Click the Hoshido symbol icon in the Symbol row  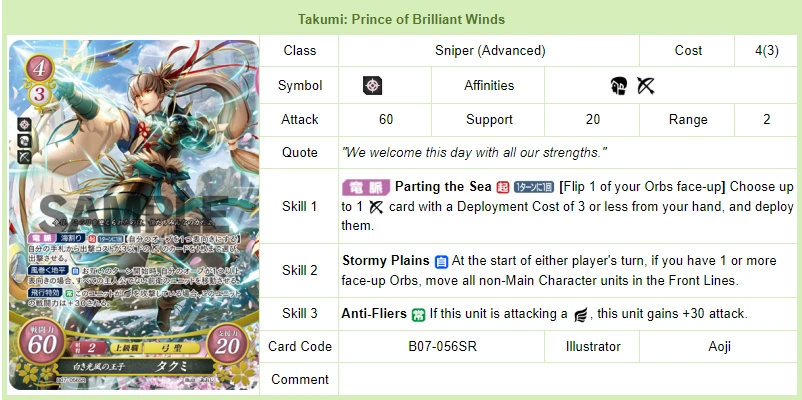(x=372, y=86)
